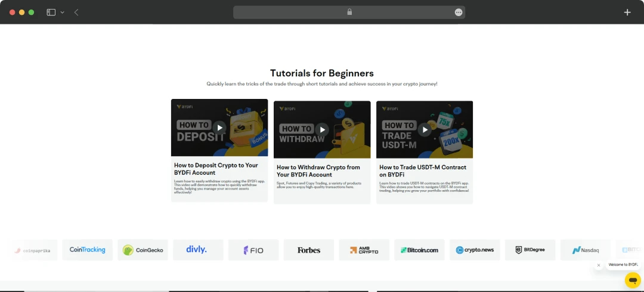Click the Nasdaq partner logo

[586, 250]
